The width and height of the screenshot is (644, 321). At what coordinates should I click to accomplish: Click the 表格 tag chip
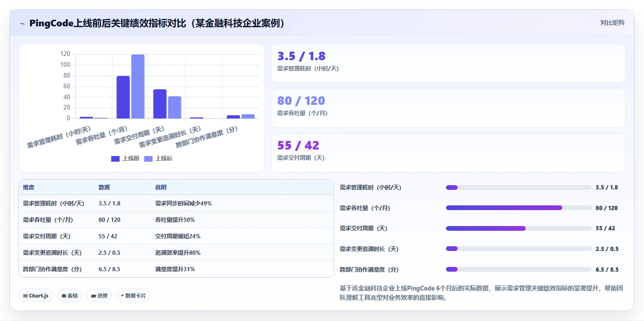pos(69,296)
